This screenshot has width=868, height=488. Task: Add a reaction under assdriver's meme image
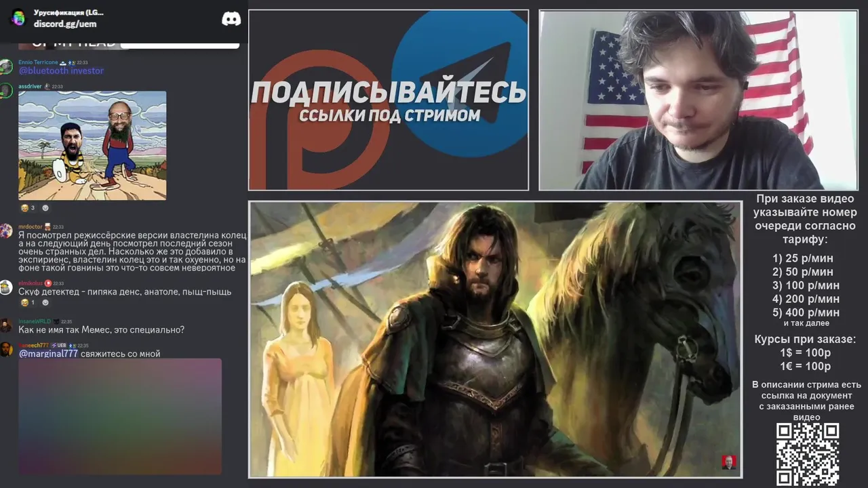pos(45,208)
